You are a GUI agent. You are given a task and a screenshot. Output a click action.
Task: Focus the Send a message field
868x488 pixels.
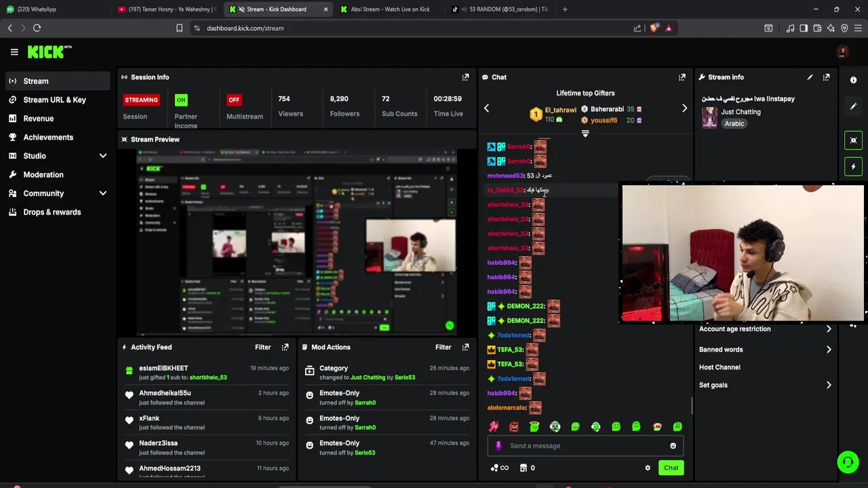[587, 446]
